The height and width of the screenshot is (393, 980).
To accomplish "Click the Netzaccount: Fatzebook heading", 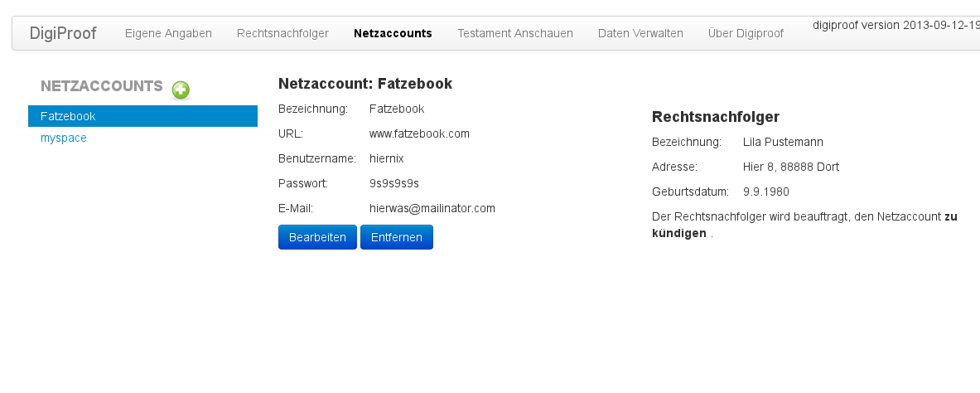I will click(365, 84).
